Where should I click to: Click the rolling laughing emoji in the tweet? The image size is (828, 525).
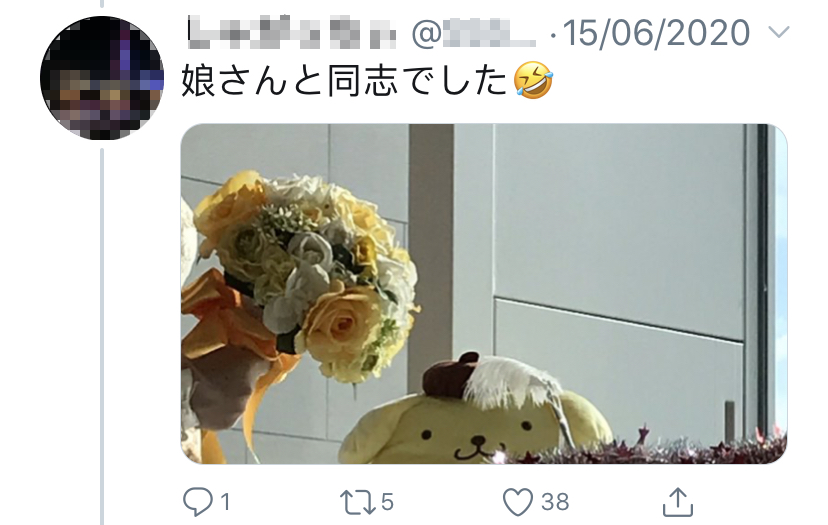[x=533, y=80]
